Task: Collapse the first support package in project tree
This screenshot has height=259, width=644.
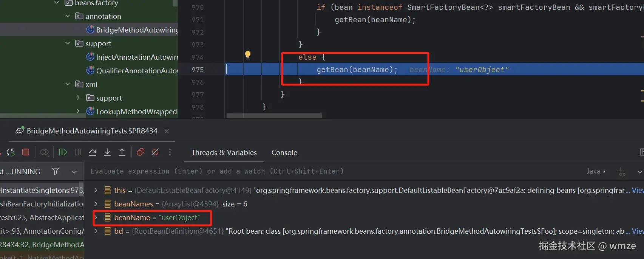Action: tap(68, 43)
